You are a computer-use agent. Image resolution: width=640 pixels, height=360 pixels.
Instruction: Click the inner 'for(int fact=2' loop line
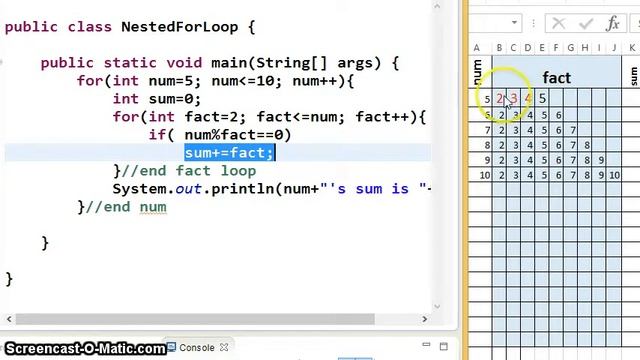pyautogui.click(x=269, y=117)
